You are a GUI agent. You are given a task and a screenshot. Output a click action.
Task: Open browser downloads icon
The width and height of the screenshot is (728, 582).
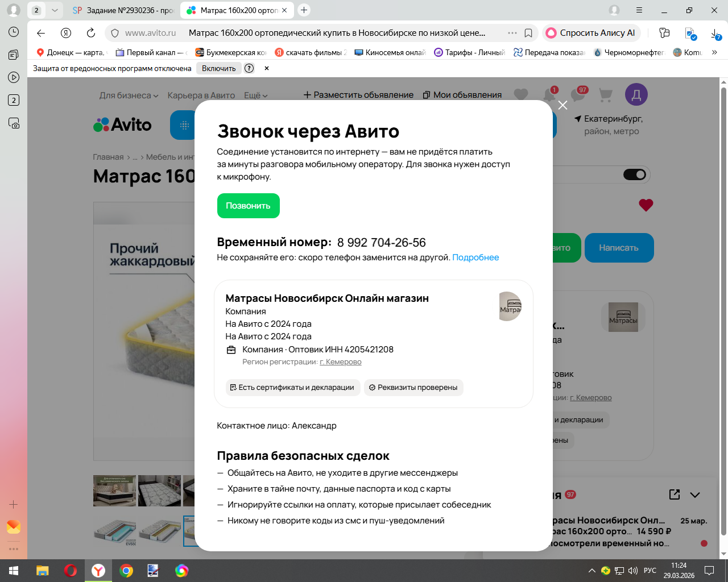717,34
